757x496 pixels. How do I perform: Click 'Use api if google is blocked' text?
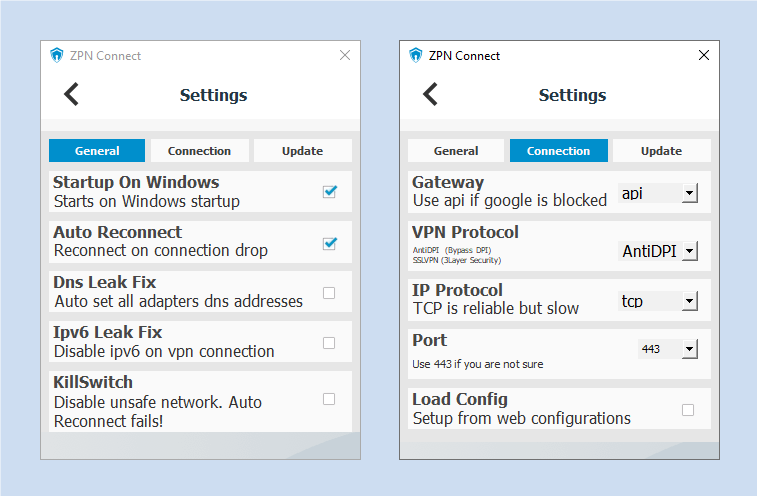click(510, 200)
